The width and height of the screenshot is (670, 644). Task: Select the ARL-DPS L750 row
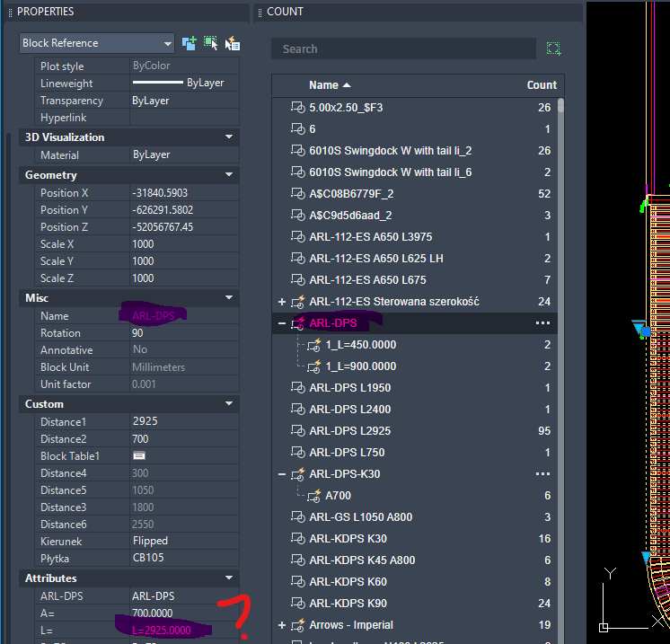tap(414, 452)
